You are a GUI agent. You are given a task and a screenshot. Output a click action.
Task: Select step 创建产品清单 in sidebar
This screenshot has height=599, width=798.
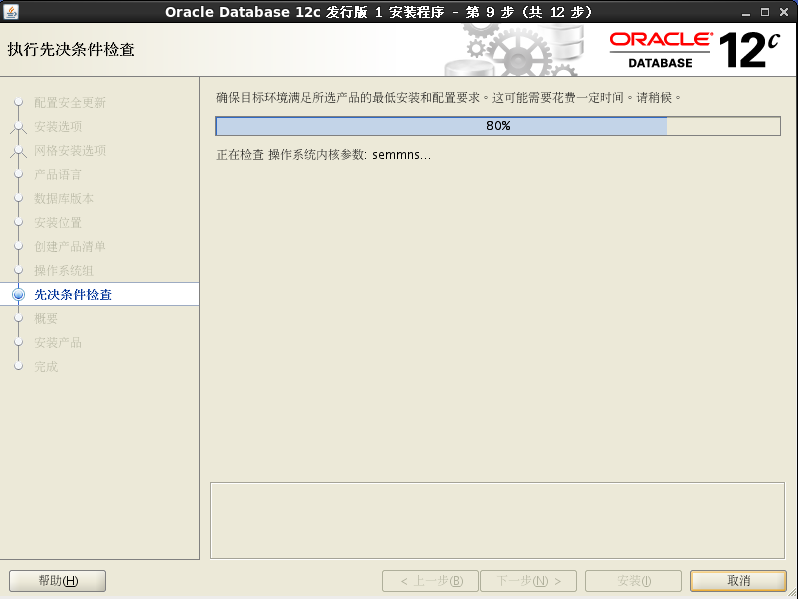pos(70,246)
